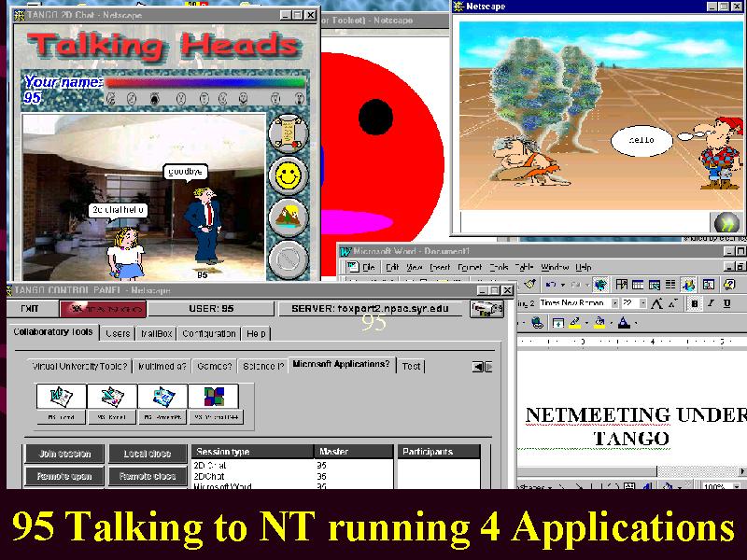
Task: Click the red TANGO logo button
Action: (104, 309)
